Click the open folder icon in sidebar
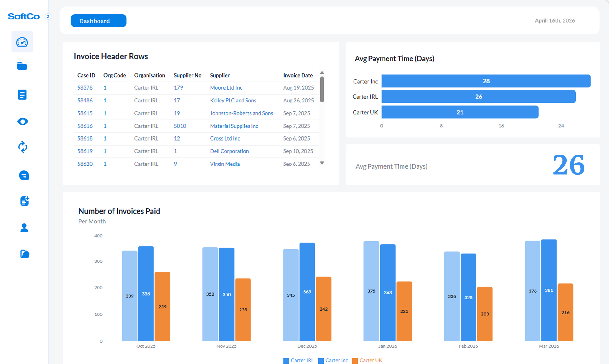 [x=25, y=254]
